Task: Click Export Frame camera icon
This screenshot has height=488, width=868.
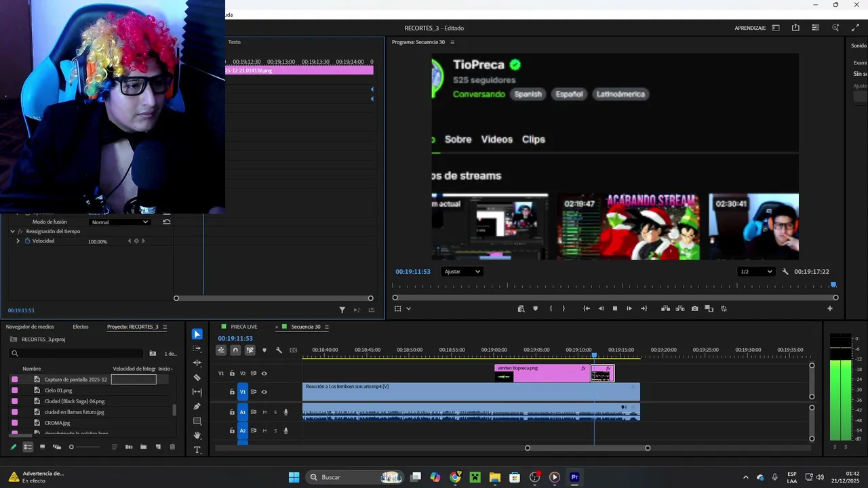Action: pyautogui.click(x=694, y=308)
